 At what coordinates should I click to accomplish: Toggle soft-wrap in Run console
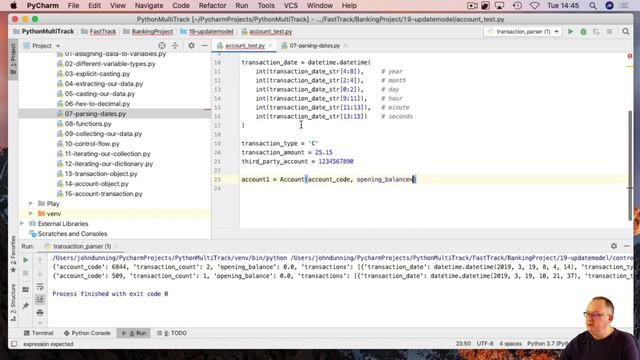click(40, 287)
